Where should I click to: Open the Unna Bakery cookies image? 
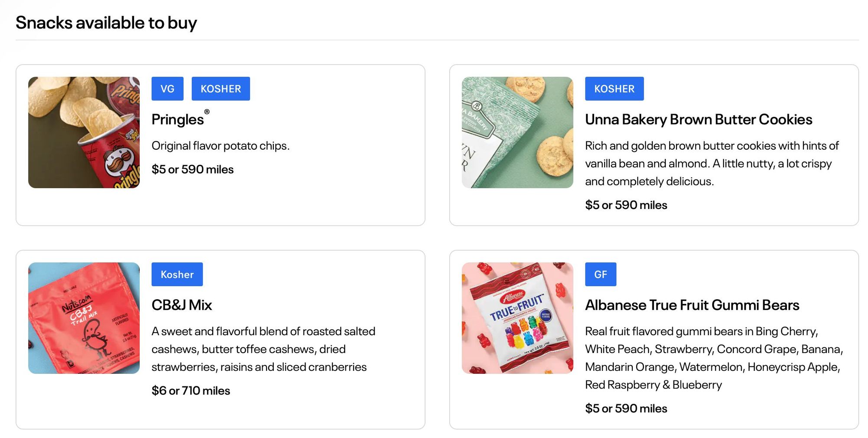[517, 132]
